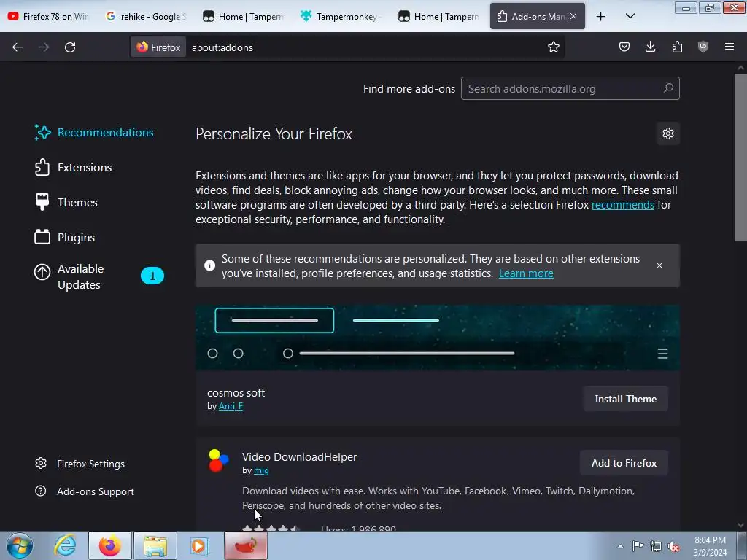
Task: Open the Themes category
Action: click(x=66, y=203)
